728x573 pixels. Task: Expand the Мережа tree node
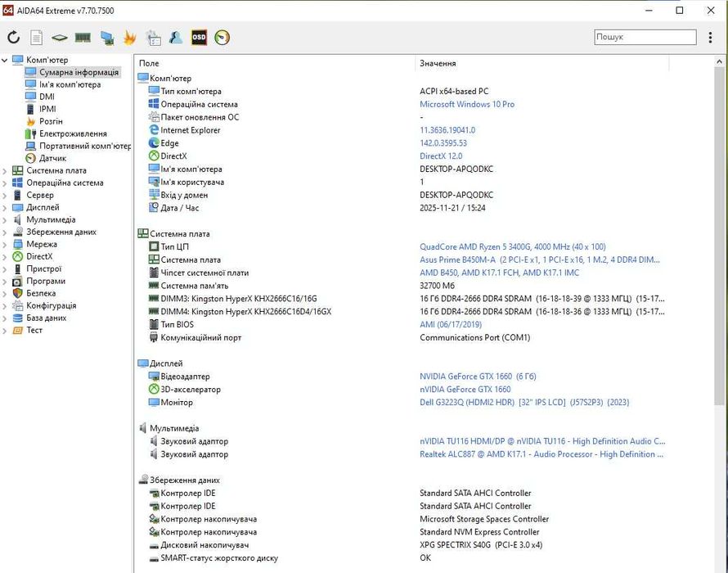[x=5, y=245]
